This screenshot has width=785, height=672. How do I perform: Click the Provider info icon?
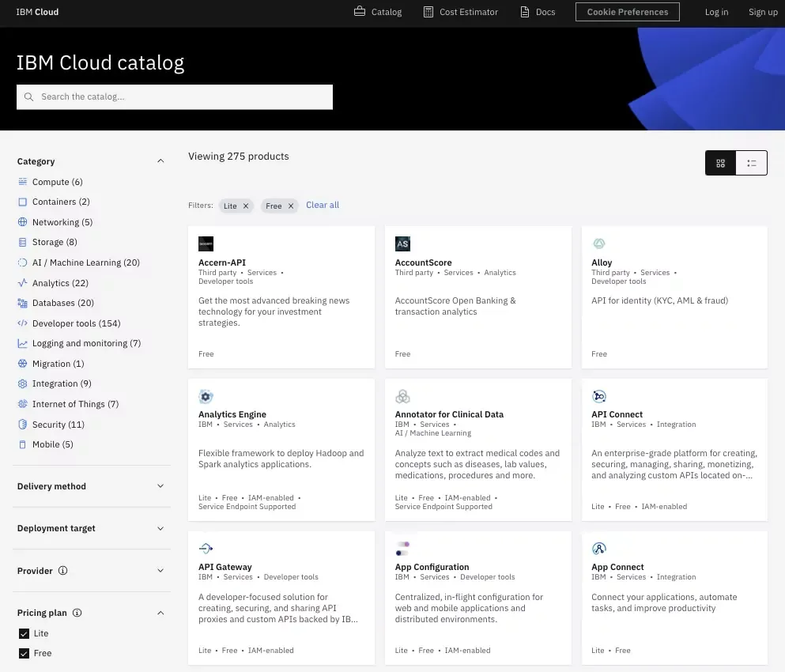click(x=63, y=571)
